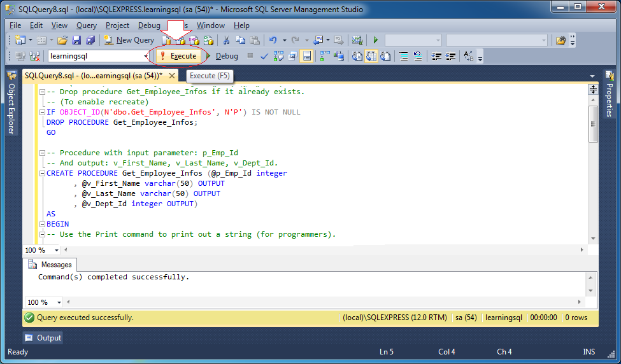Expand the Properties side panel

pyautogui.click(x=609, y=94)
